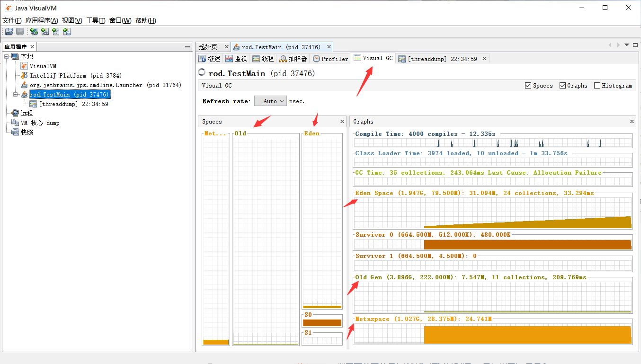Add a JMX connection from the toolbar
This screenshot has width=641, height=364.
click(45, 31)
